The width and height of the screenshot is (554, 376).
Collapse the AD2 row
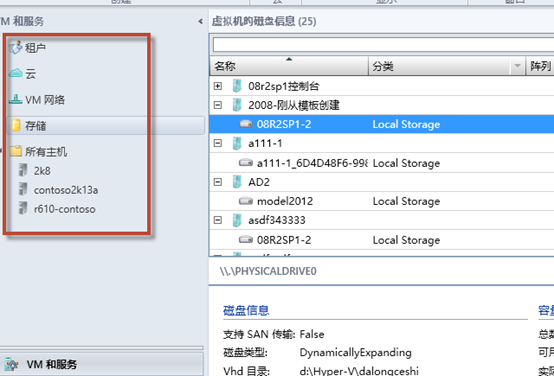coord(218,182)
